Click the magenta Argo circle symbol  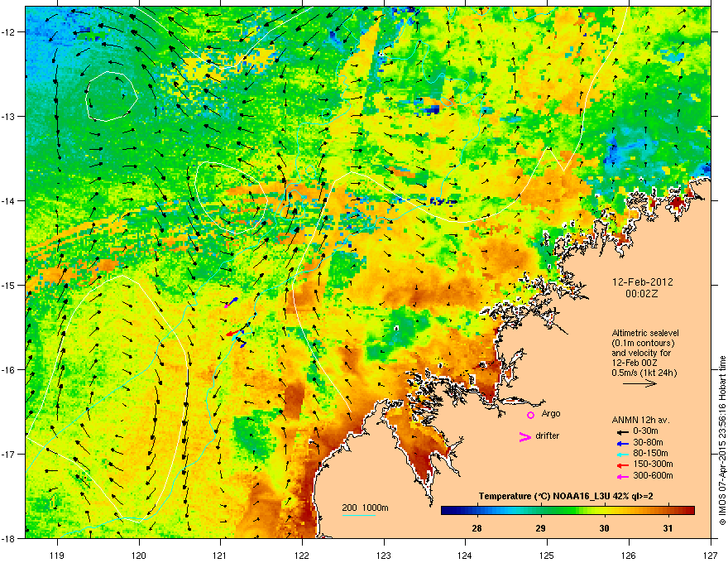pyautogui.click(x=530, y=415)
